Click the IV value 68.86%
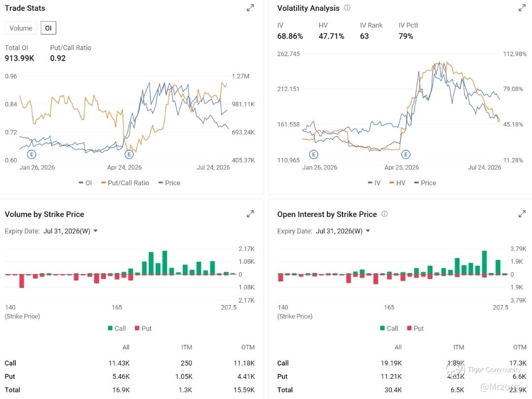Image resolution: width=532 pixels, height=399 pixels. (x=290, y=36)
